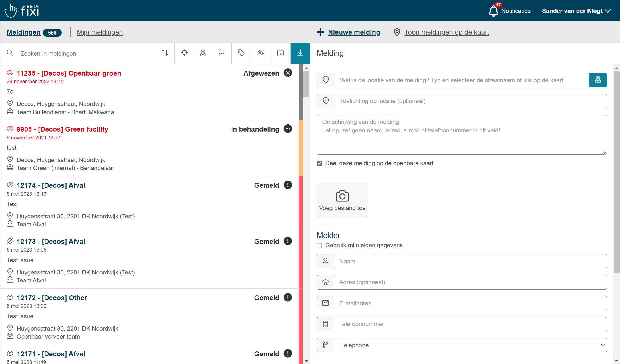Open the Notificaties bell icon
The width and height of the screenshot is (620, 364).
coord(494,11)
